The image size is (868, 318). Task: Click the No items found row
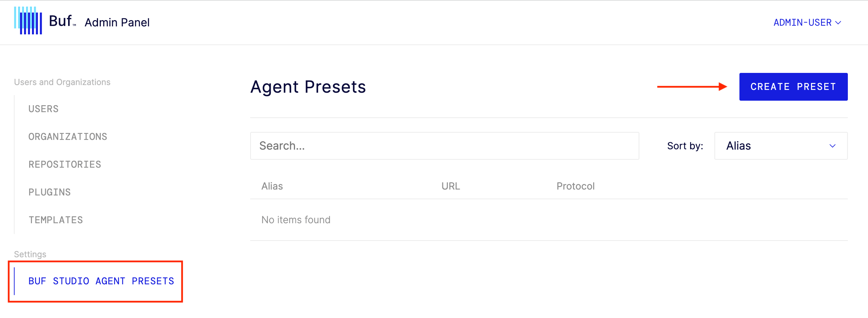coord(296,219)
